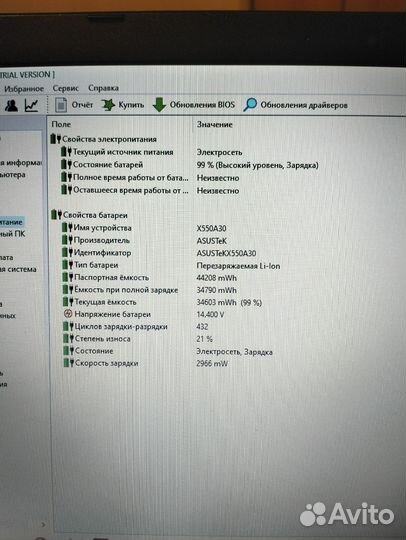Click the Значение column header
Image resolution: width=406 pixels, height=540 pixels.
pos(215,125)
